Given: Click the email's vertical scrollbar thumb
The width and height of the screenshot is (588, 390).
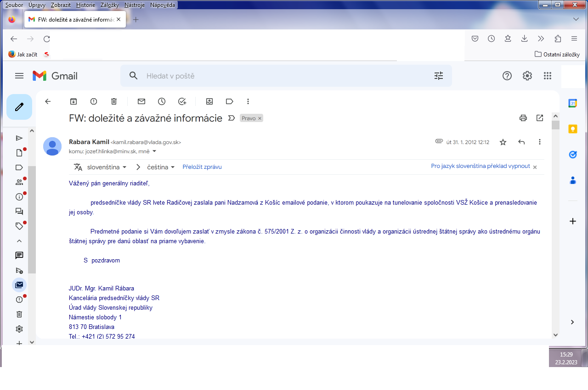Looking at the screenshot, I should (555, 125).
